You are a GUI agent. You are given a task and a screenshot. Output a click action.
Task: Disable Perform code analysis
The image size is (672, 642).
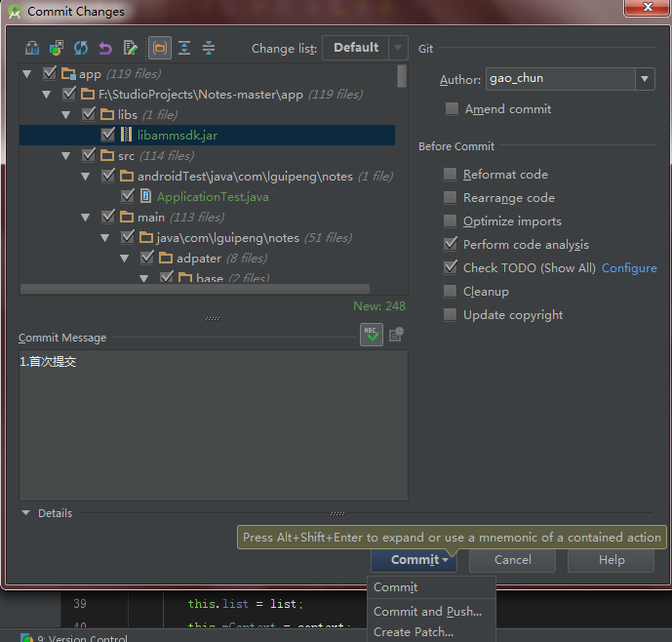coord(450,244)
